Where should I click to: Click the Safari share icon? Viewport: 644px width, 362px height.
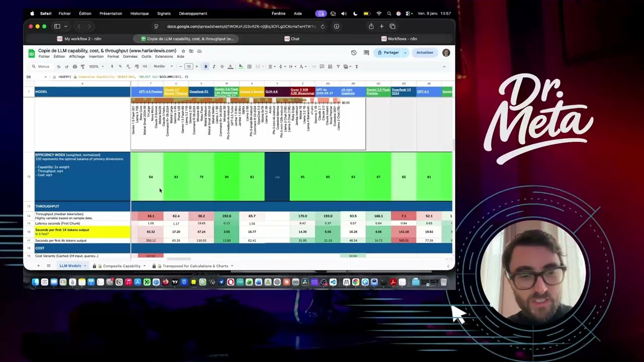pyautogui.click(x=371, y=26)
